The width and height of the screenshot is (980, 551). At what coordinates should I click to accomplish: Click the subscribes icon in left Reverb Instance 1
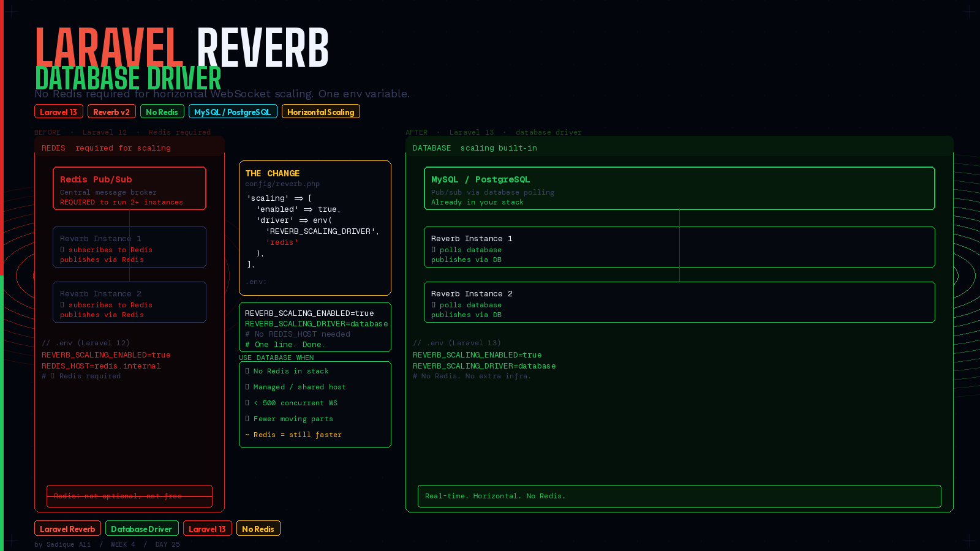point(63,250)
